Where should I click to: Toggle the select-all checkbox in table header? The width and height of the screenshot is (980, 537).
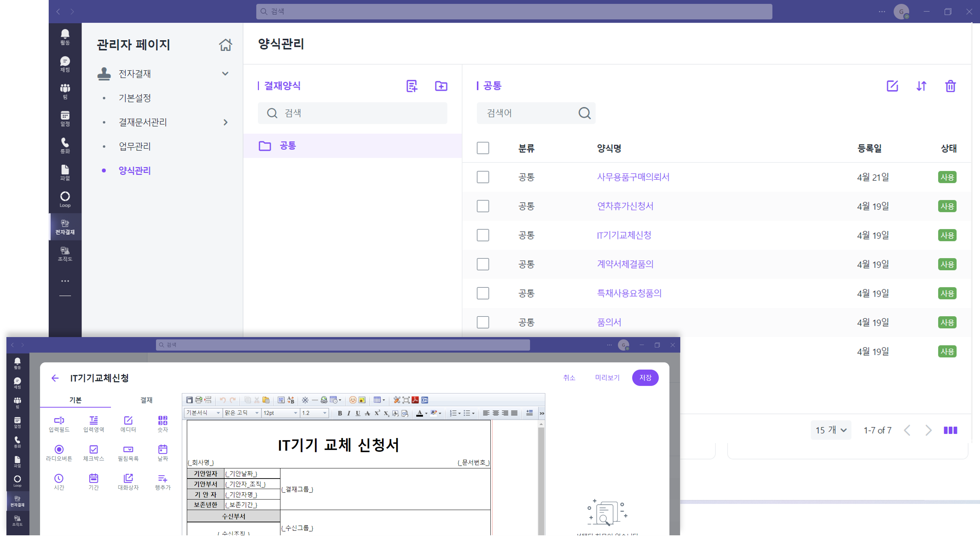[x=483, y=148]
